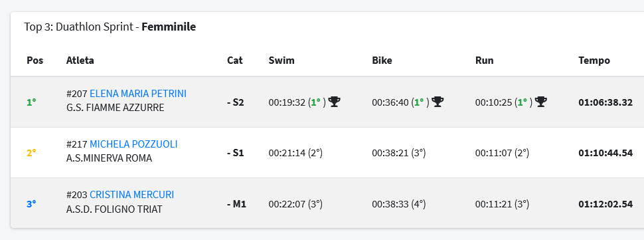This screenshot has width=644, height=240.
Task: Click the trophy icon beside Swim time 00:19:32
Action: pyautogui.click(x=335, y=102)
